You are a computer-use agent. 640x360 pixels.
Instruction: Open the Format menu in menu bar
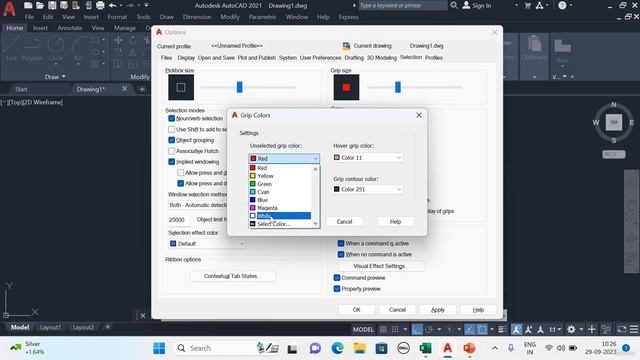[x=117, y=17]
